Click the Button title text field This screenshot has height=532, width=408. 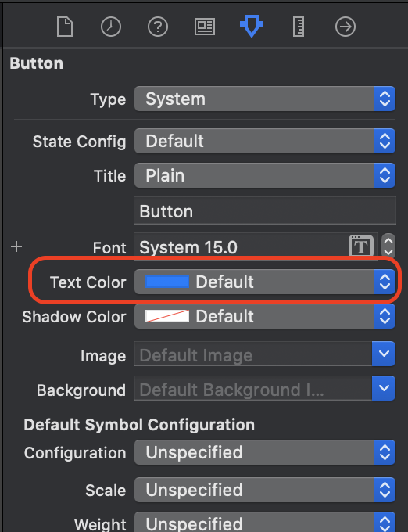(265, 210)
